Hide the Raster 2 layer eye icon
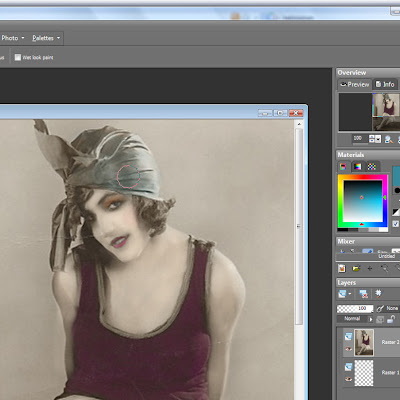Image resolution: width=400 pixels, height=400 pixels. click(x=348, y=349)
